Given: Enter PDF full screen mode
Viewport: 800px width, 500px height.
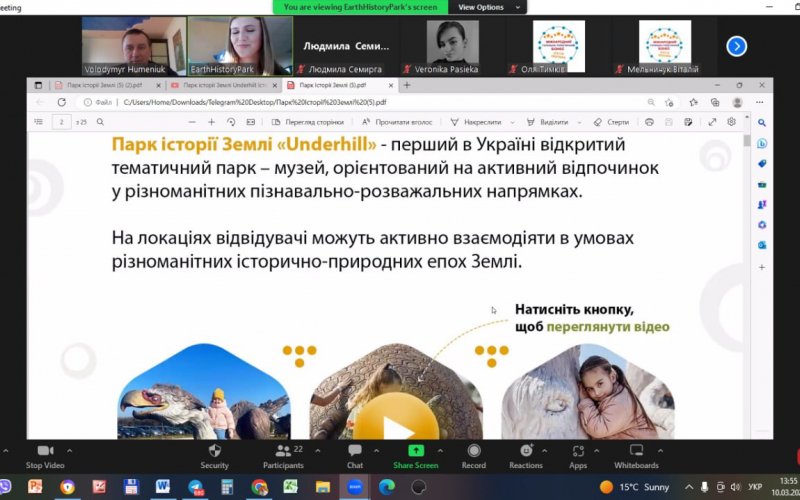Looking at the screenshot, I should click(x=712, y=122).
